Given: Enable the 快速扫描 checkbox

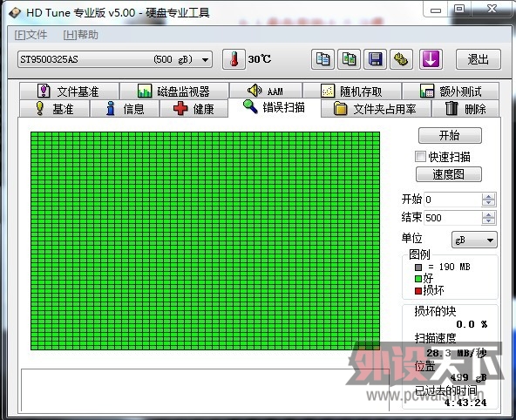Looking at the screenshot, I should (420, 157).
